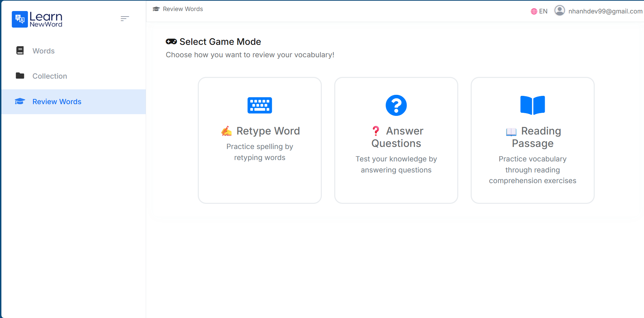Image resolution: width=644 pixels, height=318 pixels.
Task: Click the Collection folder icon
Action: pyautogui.click(x=20, y=76)
